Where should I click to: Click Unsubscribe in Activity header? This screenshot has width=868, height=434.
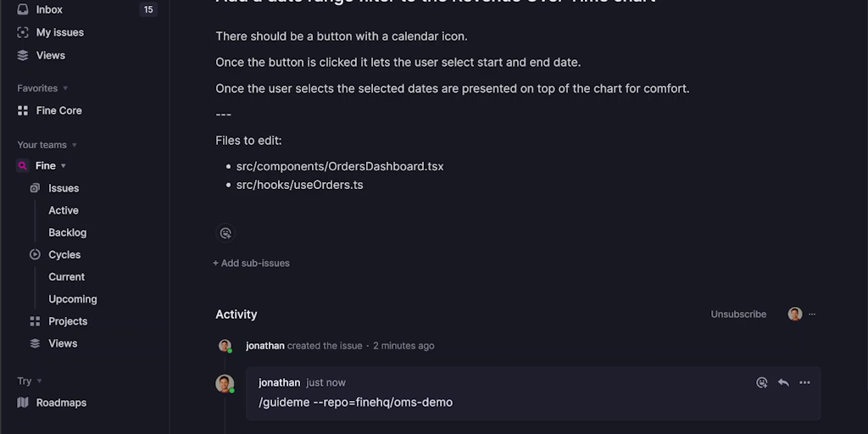(738, 314)
